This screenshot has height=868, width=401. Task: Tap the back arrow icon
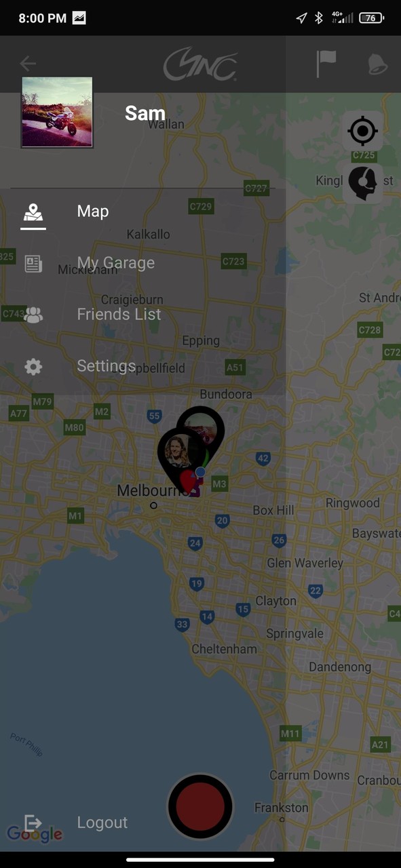(28, 64)
